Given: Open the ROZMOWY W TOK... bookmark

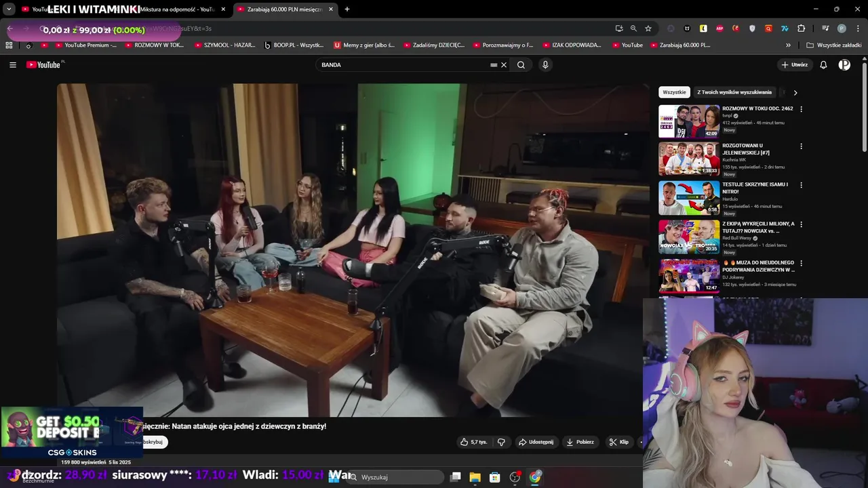Looking at the screenshot, I should [155, 45].
